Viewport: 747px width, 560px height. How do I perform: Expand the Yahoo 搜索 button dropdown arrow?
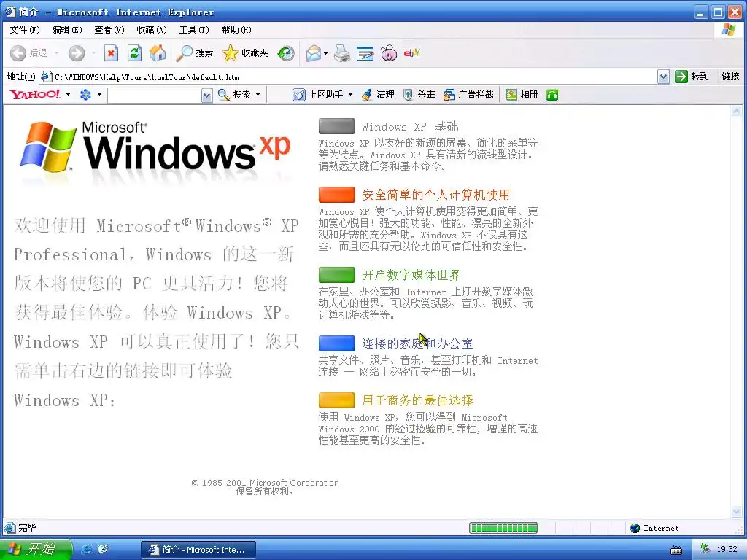(258, 94)
